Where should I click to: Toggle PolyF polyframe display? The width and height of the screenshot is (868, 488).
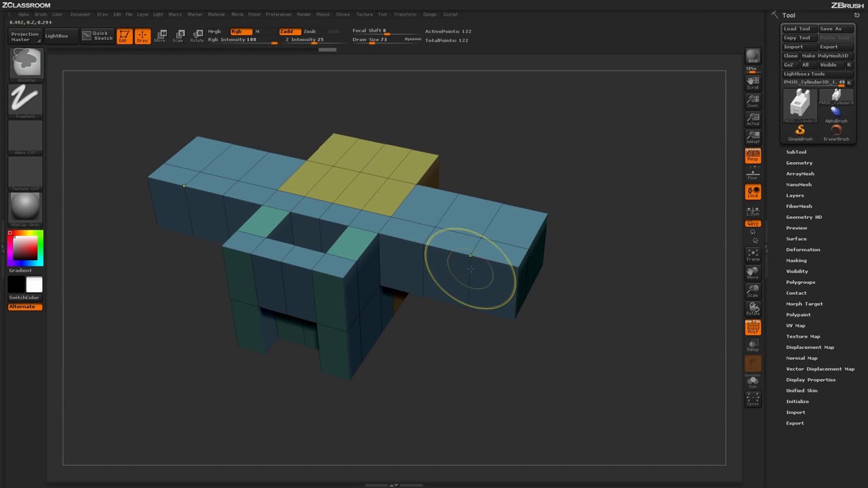tap(753, 327)
